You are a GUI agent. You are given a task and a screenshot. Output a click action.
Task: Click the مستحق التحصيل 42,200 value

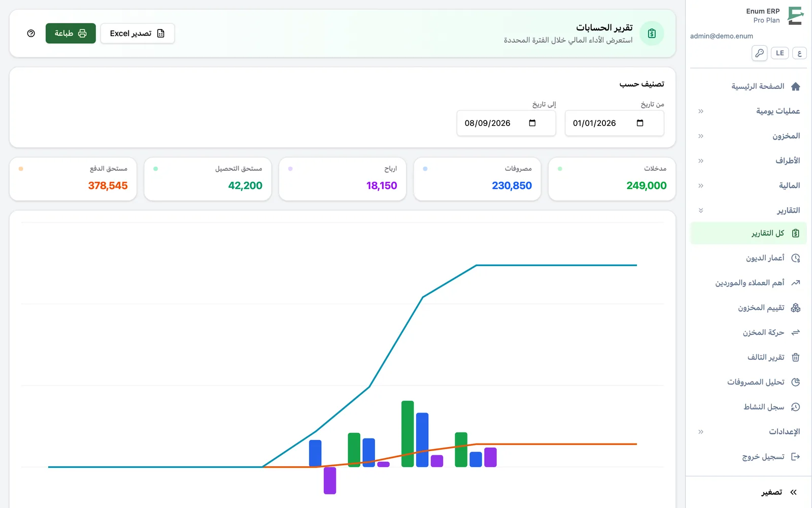245,186
